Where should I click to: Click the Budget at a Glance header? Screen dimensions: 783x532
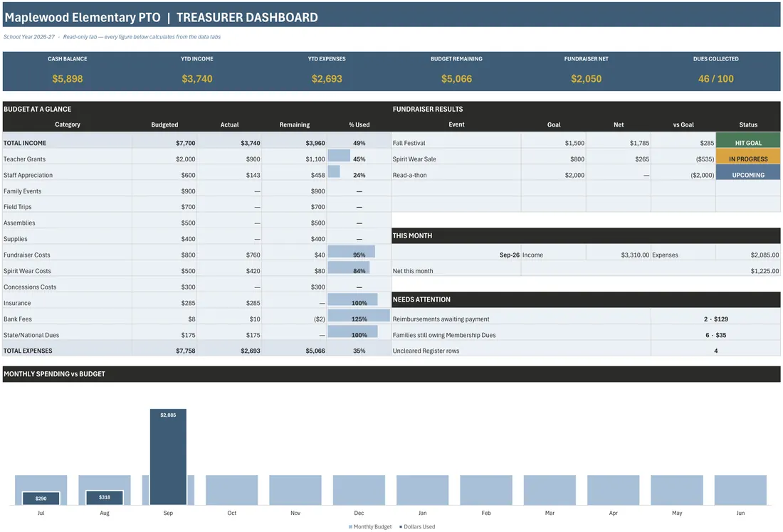point(38,109)
